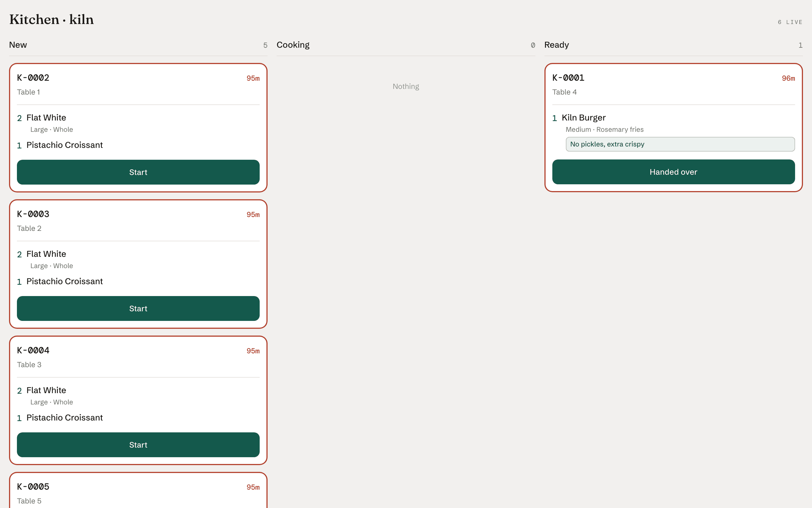812x508 pixels.
Task: Click the Kiln Burger item
Action: click(x=584, y=118)
